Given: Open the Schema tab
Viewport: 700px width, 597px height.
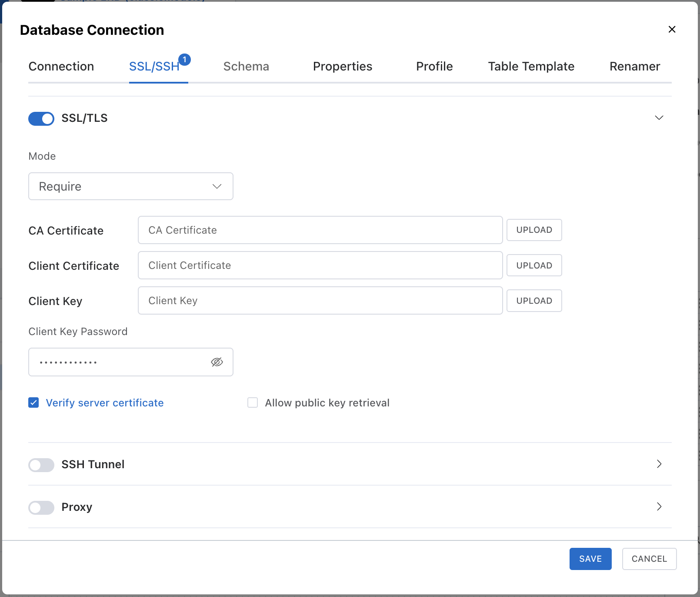Looking at the screenshot, I should click(x=246, y=66).
